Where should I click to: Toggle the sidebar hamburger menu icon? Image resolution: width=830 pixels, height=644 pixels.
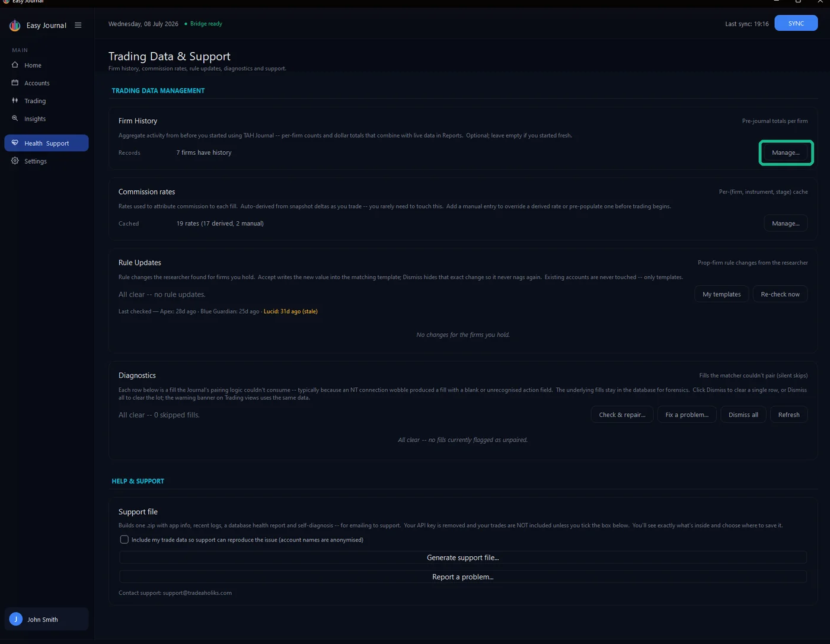coord(78,25)
